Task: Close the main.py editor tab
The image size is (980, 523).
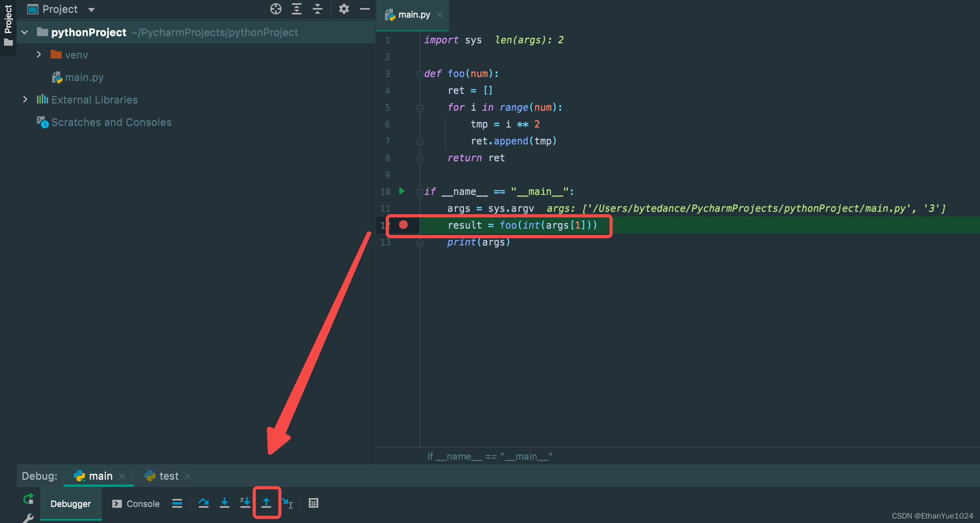Action: 439,15
